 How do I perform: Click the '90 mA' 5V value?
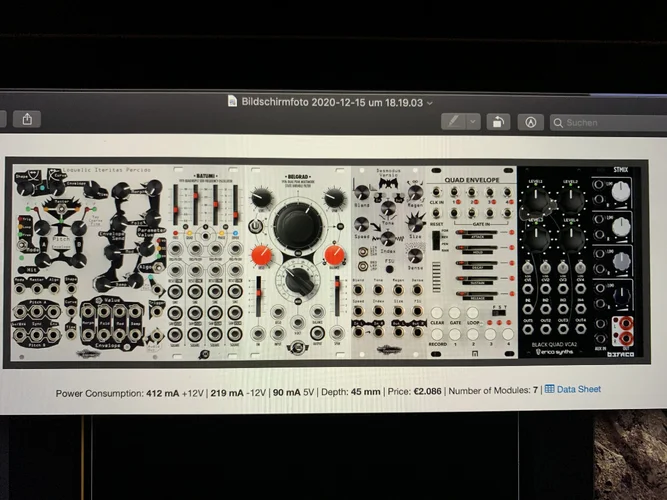click(x=286, y=392)
